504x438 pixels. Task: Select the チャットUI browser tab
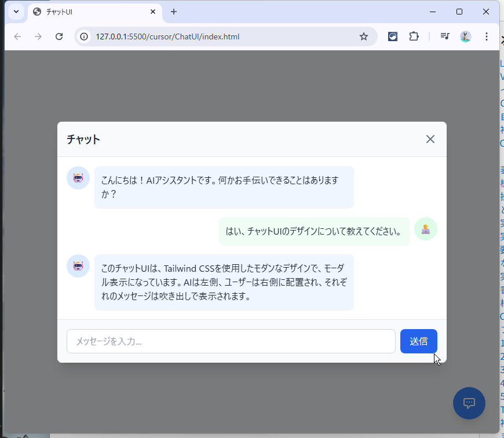click(x=87, y=12)
